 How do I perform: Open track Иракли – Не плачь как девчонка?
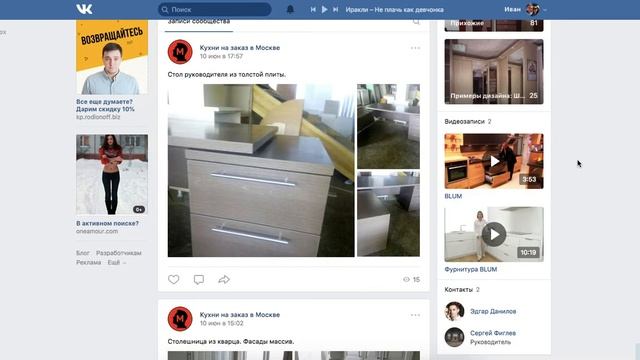click(x=394, y=9)
